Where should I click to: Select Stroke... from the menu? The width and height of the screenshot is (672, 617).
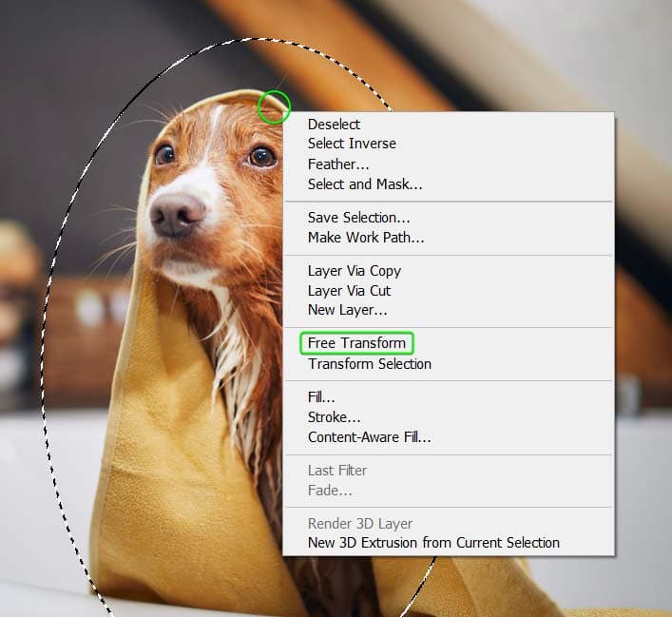tap(449, 417)
